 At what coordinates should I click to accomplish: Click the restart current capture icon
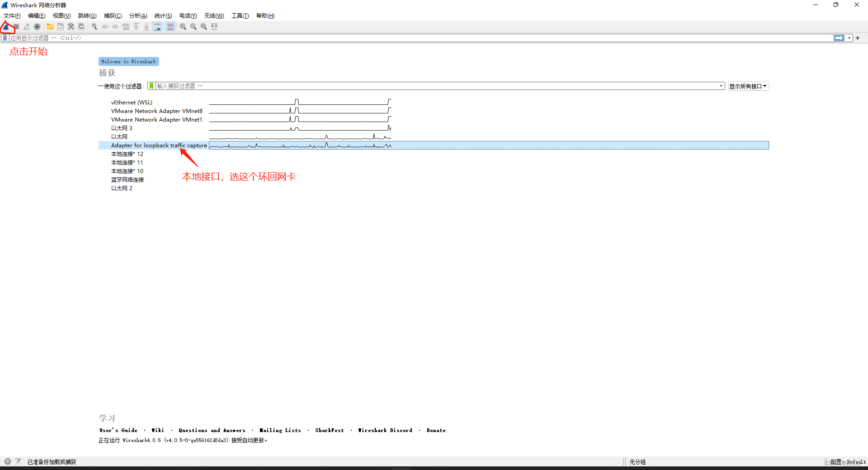point(27,27)
